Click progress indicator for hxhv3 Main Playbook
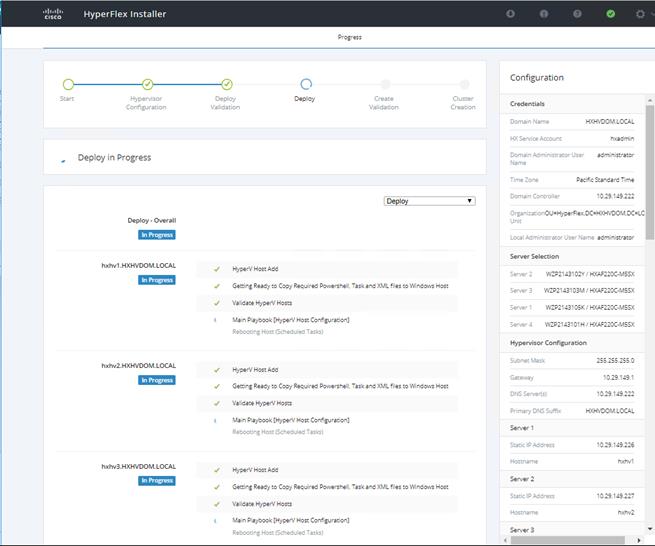Viewport: 655px width, 546px height. pyautogui.click(x=215, y=521)
